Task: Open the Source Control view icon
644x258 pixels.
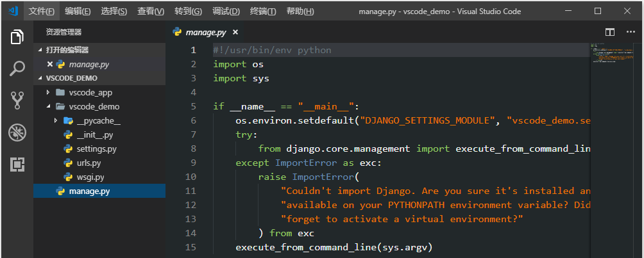Action: click(17, 100)
